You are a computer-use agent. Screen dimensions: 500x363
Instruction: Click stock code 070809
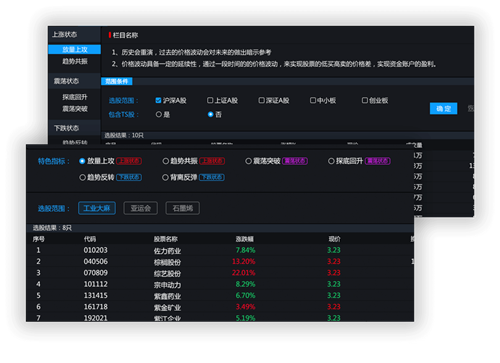pos(96,273)
